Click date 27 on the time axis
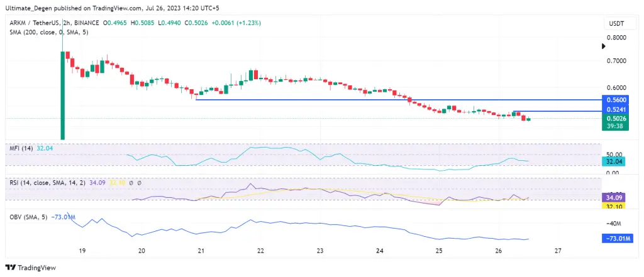Image resolution: width=644 pixels, height=277 pixels. point(558,251)
